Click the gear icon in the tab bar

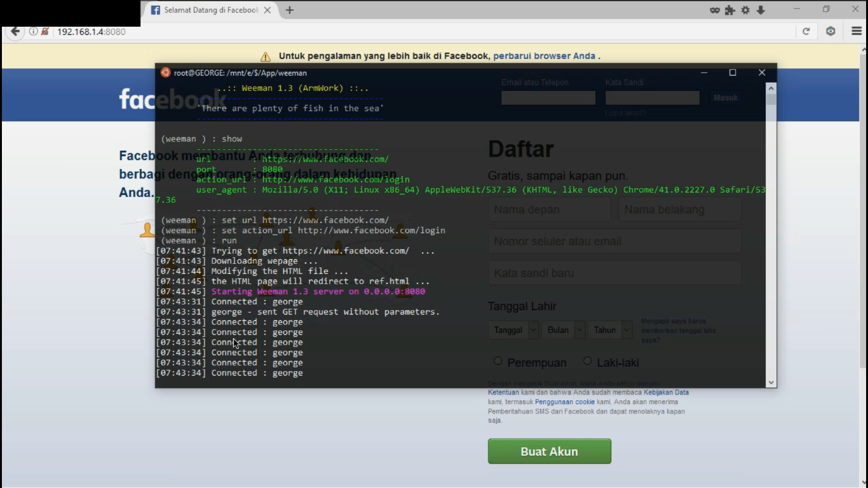point(745,10)
